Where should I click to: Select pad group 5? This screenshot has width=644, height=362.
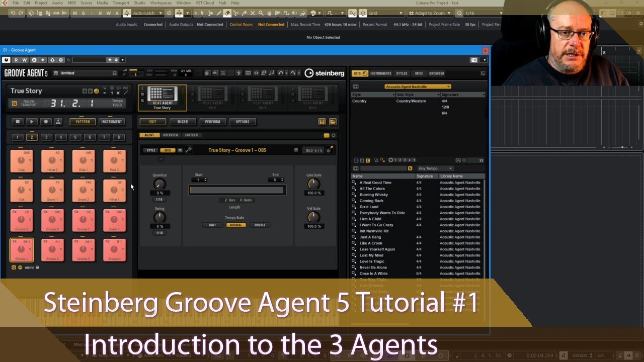tap(75, 137)
